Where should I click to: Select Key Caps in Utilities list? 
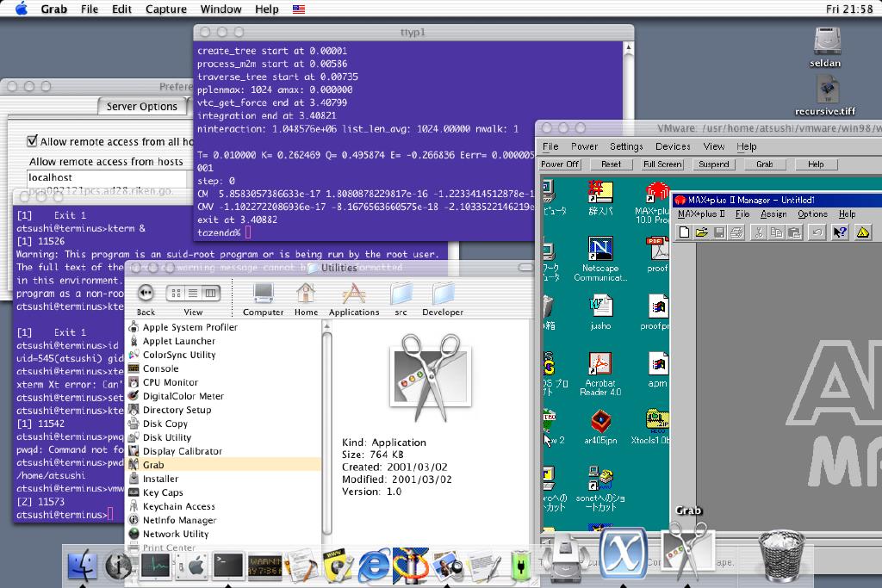pos(225,492)
